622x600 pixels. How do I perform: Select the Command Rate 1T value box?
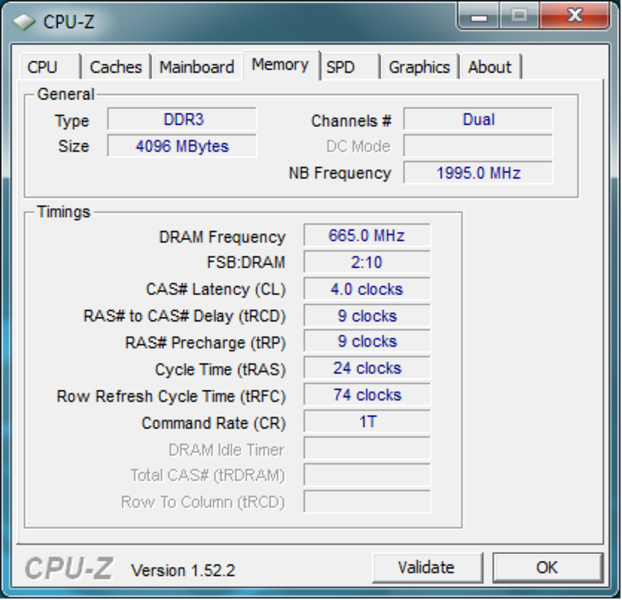click(x=366, y=422)
